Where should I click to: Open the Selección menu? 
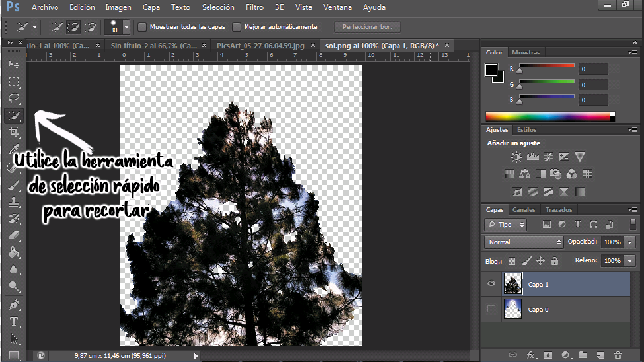click(217, 7)
